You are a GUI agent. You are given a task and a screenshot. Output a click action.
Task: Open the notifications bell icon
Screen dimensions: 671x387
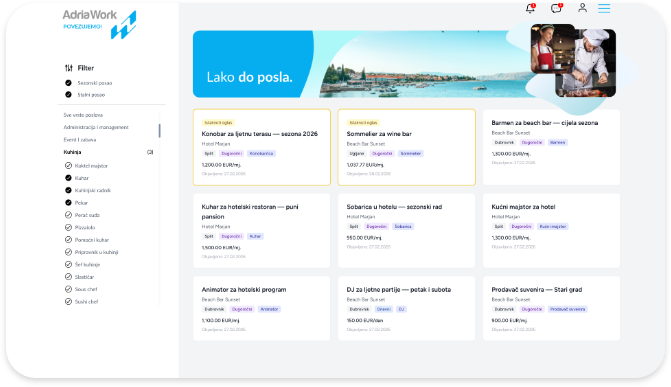tap(530, 8)
